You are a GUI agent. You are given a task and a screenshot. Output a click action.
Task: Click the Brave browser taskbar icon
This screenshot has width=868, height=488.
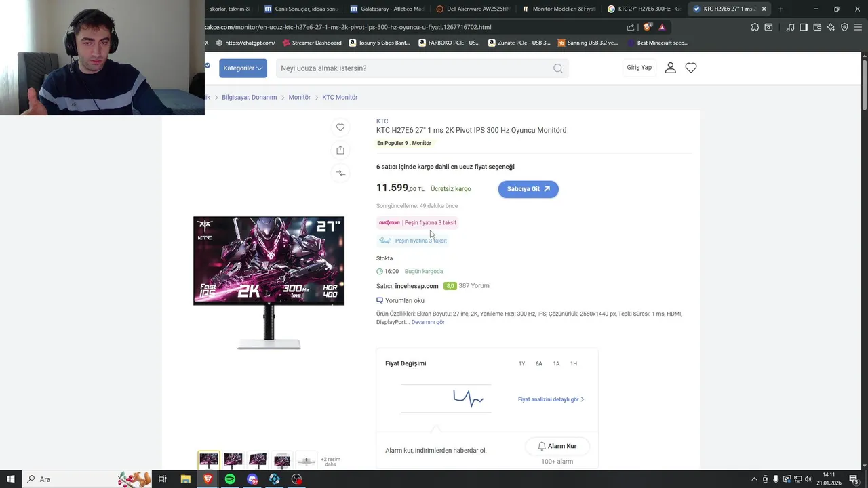pyautogui.click(x=208, y=479)
